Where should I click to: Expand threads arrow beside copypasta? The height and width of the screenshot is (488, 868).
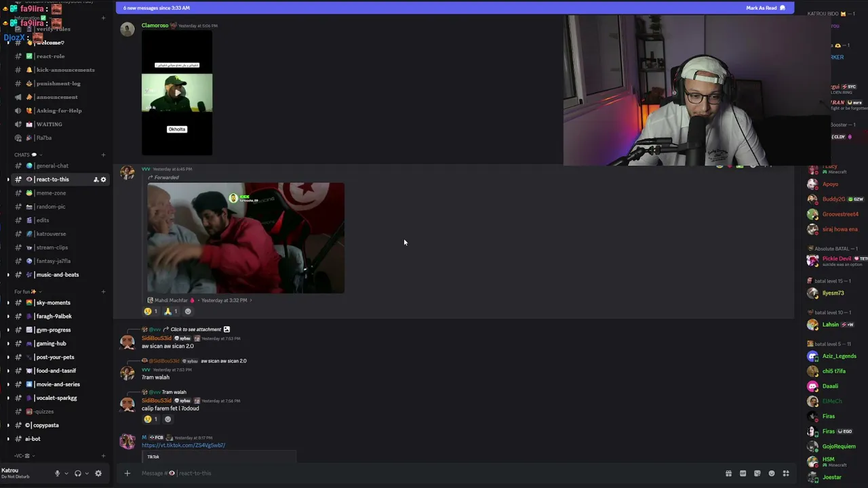click(8, 425)
